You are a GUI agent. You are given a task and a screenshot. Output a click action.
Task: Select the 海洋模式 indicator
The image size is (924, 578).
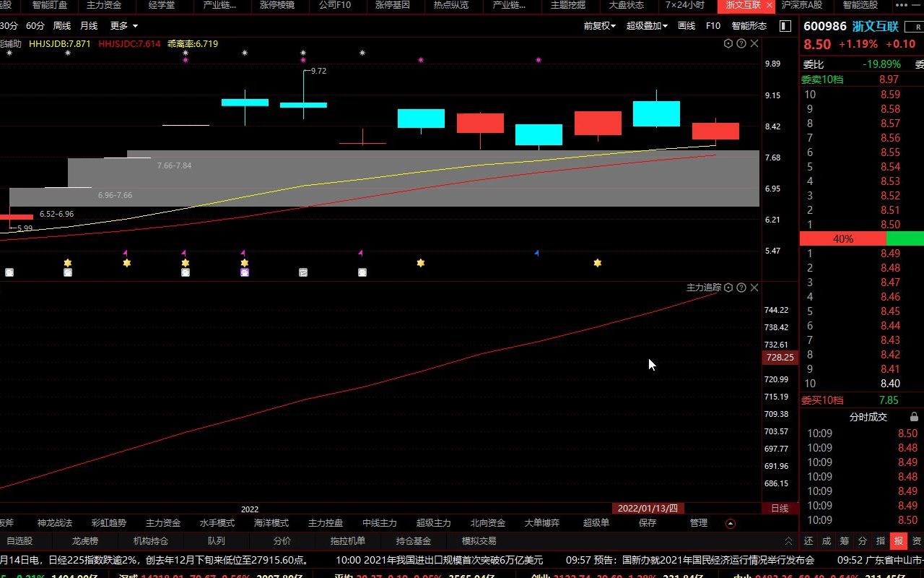[271, 523]
